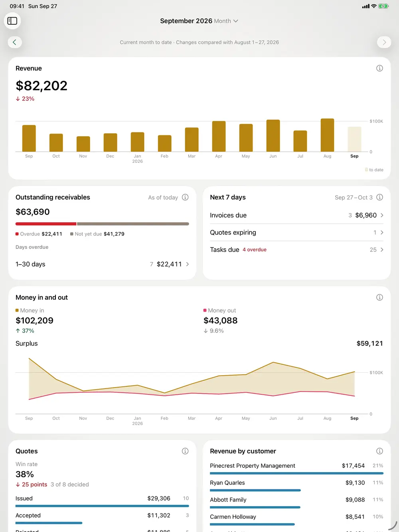The height and width of the screenshot is (532, 399).
Task: Open Quotes expiring list
Action: (296, 232)
